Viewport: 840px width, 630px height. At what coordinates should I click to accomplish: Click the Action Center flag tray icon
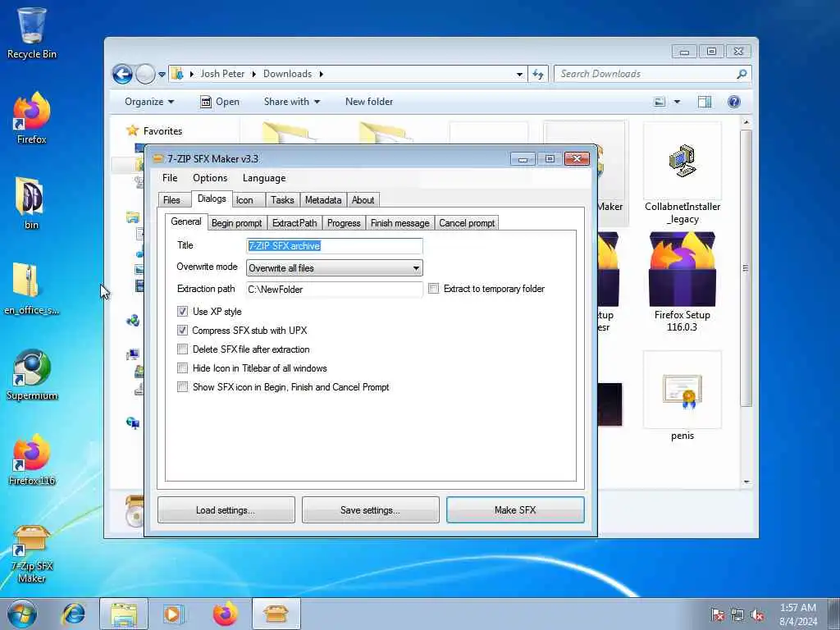pyautogui.click(x=717, y=615)
